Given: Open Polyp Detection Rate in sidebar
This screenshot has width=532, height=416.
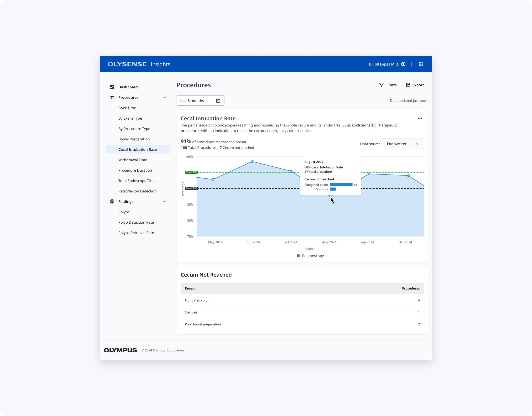Looking at the screenshot, I should (x=136, y=222).
